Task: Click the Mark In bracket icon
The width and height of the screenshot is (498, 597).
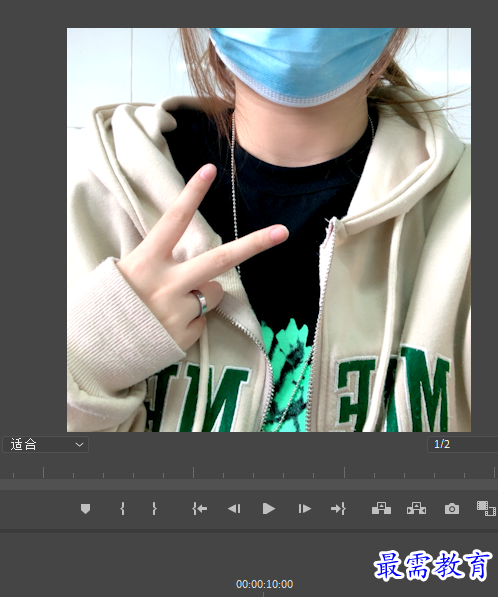Action: [122, 509]
